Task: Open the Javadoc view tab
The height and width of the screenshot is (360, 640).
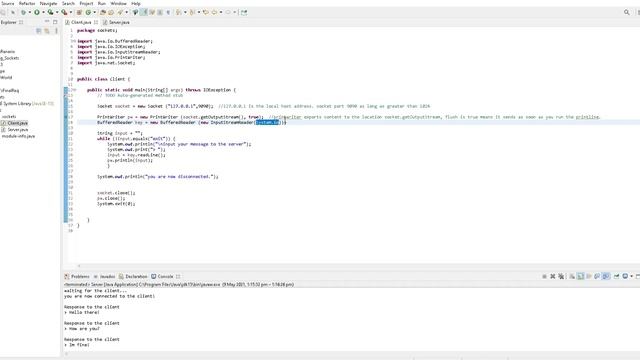Action: click(104, 276)
